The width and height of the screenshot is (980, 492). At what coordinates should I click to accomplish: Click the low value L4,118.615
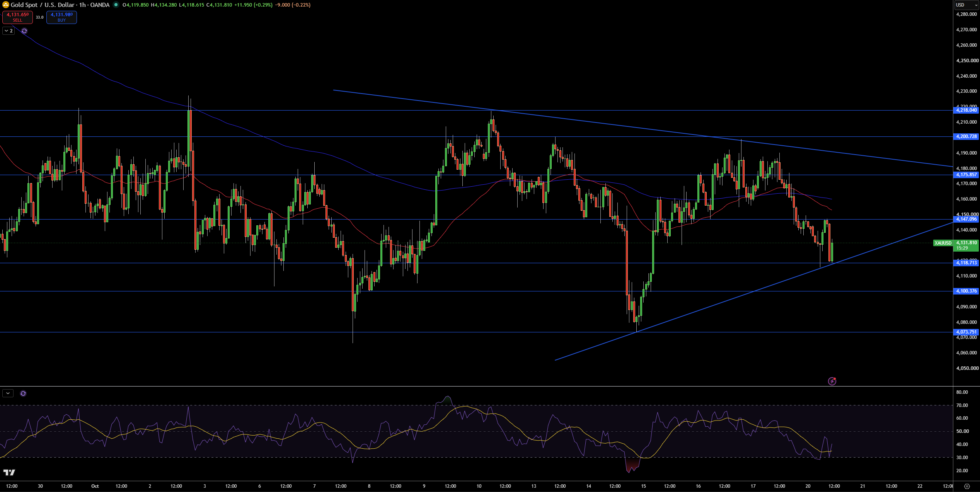[191, 5]
